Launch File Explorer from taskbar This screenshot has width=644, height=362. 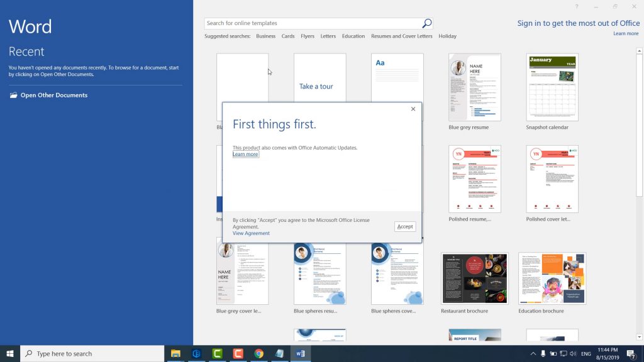coord(176,353)
